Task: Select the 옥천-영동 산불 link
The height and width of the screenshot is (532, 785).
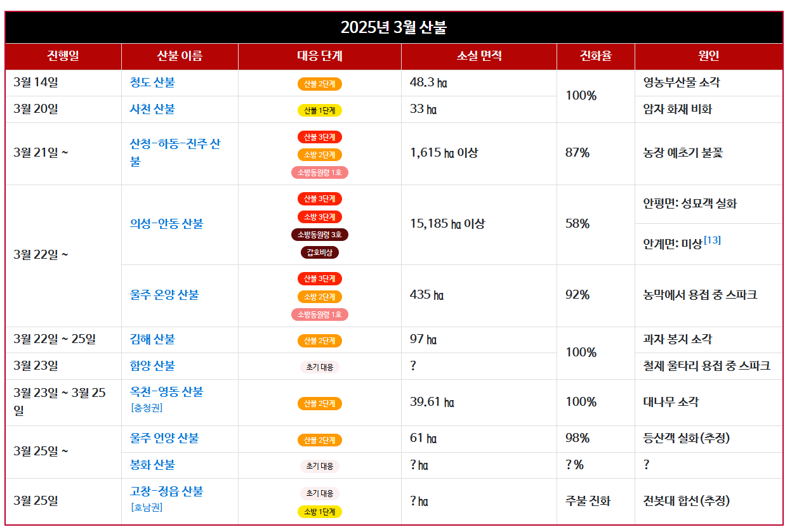Action: 166,392
